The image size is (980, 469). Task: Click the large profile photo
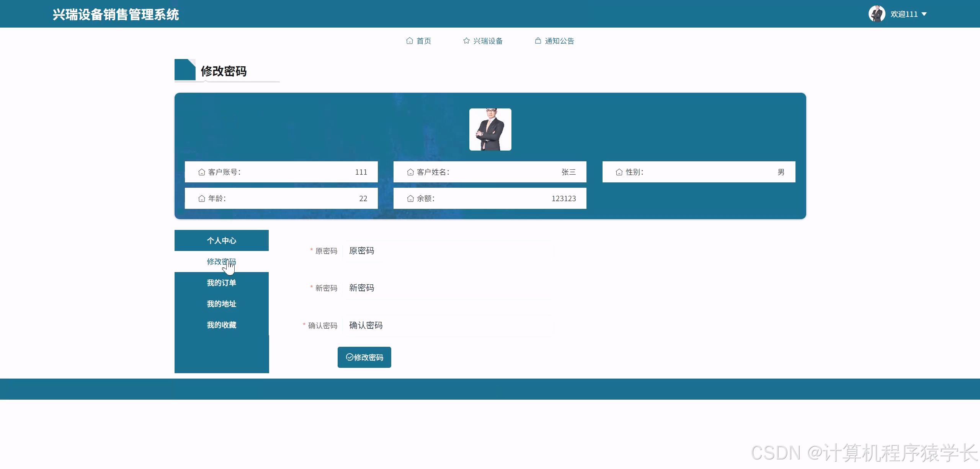click(x=490, y=130)
